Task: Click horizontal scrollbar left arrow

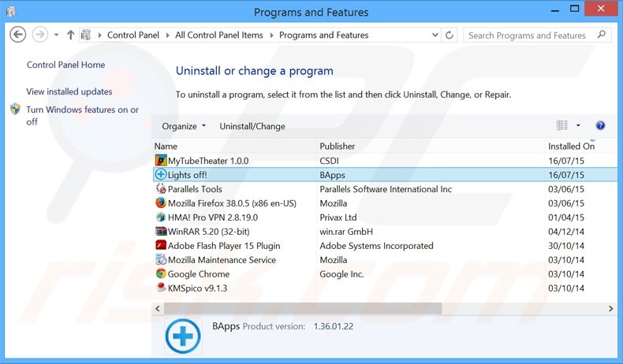Action: [x=158, y=308]
